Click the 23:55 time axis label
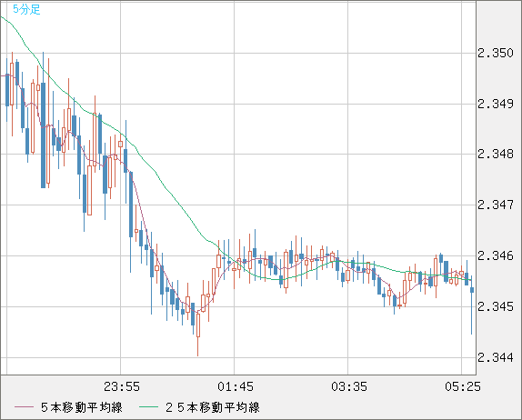The height and width of the screenshot is (420, 522). pos(122,386)
